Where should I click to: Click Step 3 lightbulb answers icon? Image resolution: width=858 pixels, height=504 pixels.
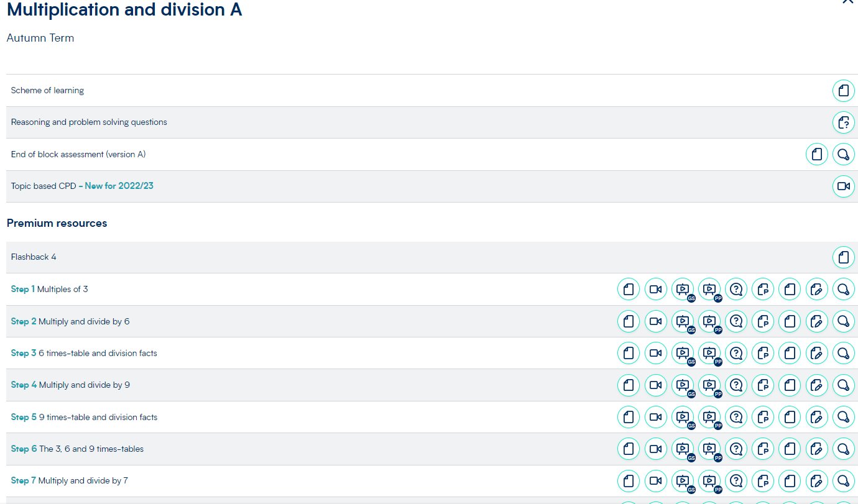pyautogui.click(x=843, y=353)
